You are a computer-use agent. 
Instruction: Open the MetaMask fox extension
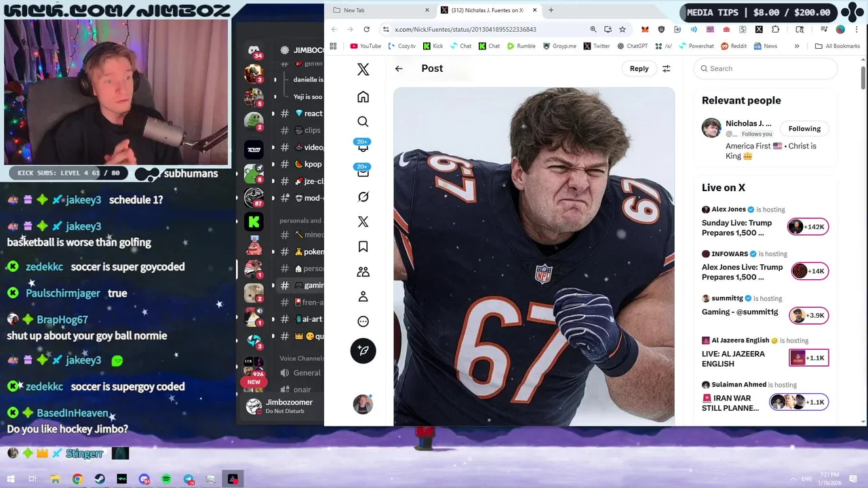click(x=645, y=29)
